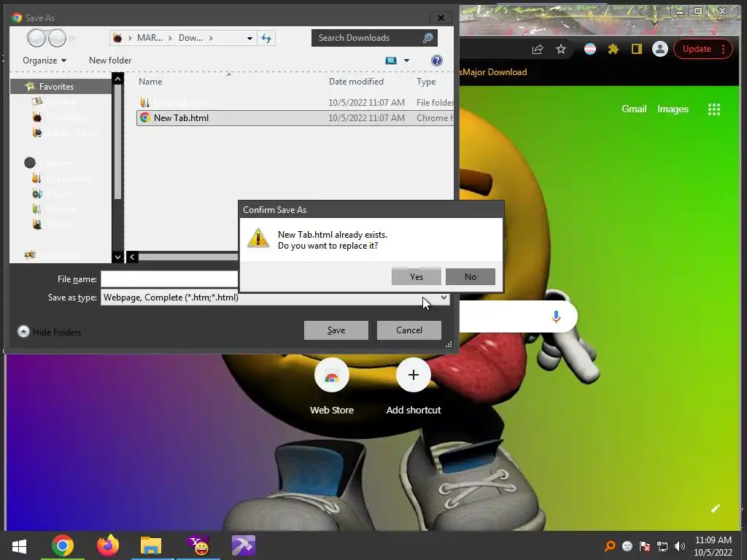The height and width of the screenshot is (560, 747).
Task: Open the Chrome profile avatar icon
Action: [x=659, y=49]
